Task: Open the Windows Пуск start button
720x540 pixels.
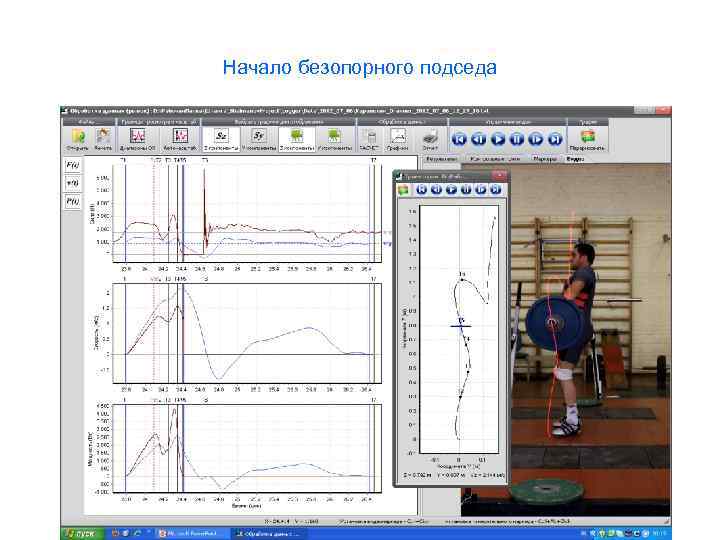Action: point(82,534)
